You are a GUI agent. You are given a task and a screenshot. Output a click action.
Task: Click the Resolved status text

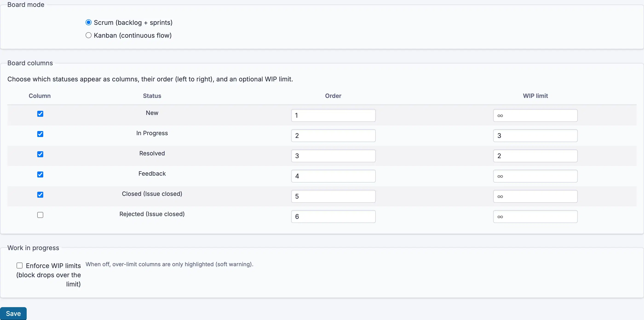click(152, 153)
